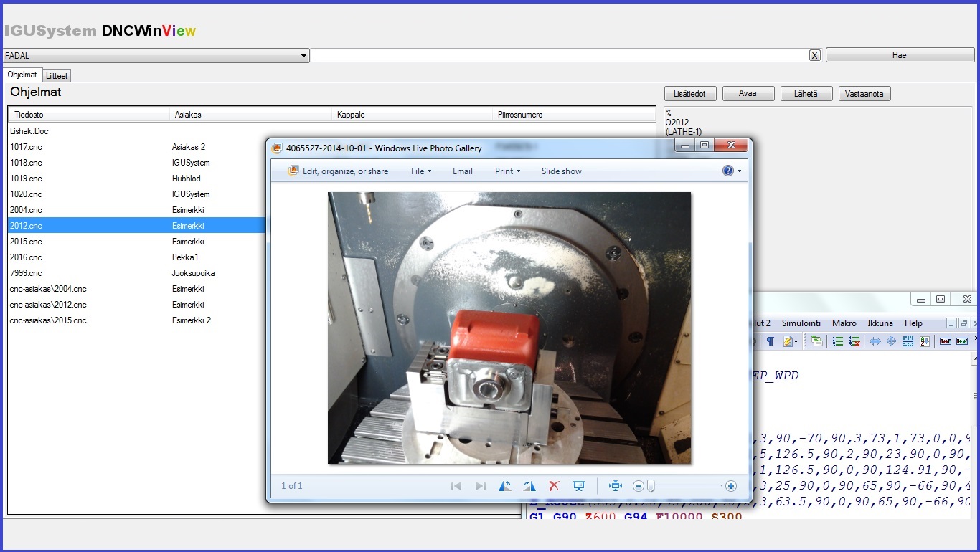Switch to the Liitteet tab

tap(57, 75)
